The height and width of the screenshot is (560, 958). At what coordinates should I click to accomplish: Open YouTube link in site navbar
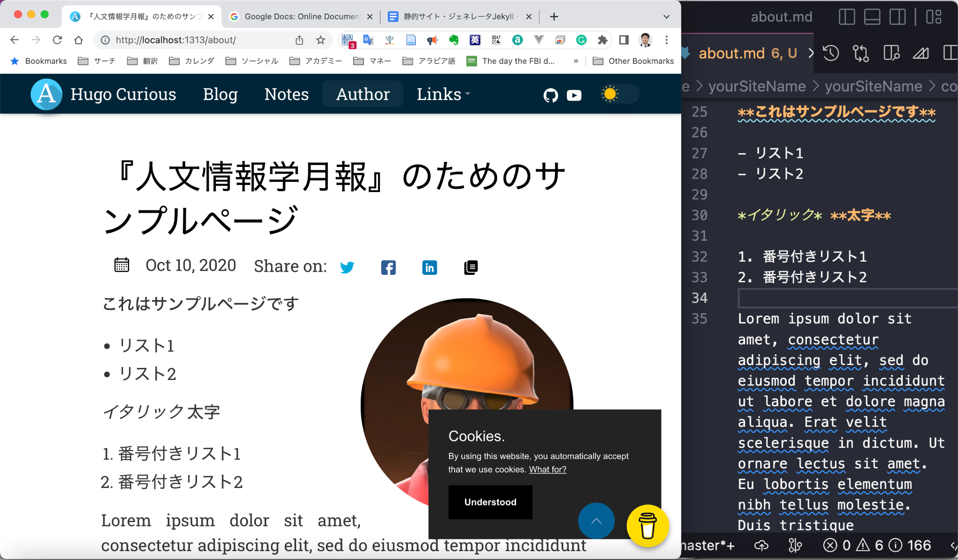click(x=574, y=95)
